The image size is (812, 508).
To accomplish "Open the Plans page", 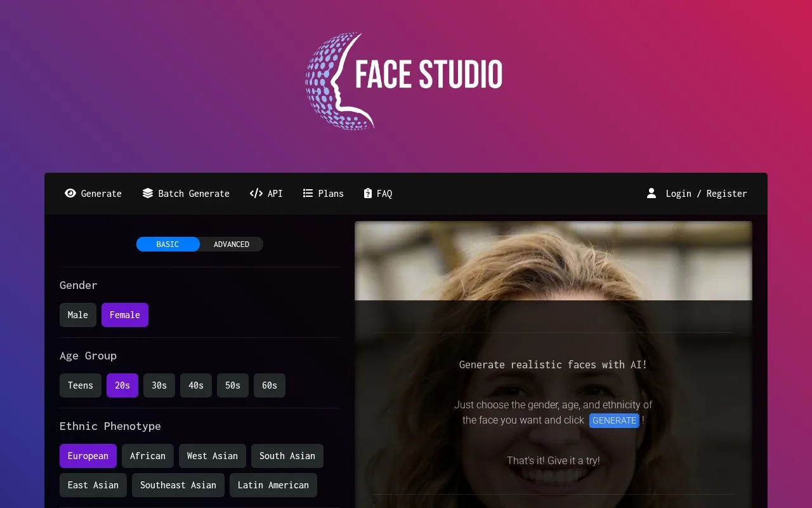I will [324, 194].
